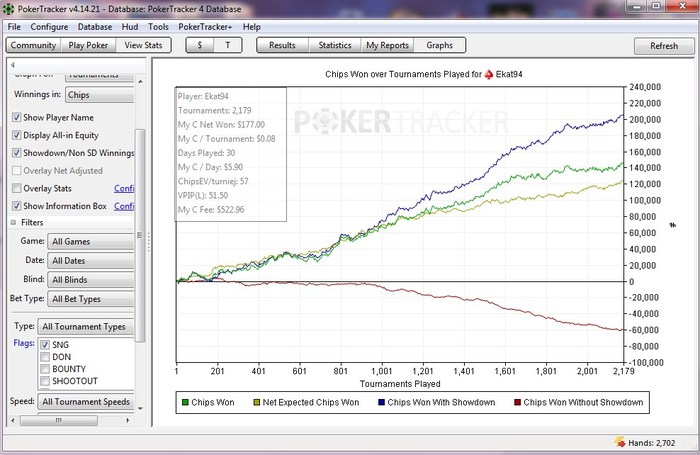Click the Chips Won Without Showdown red swatch
The height and width of the screenshot is (455, 700).
[517, 402]
